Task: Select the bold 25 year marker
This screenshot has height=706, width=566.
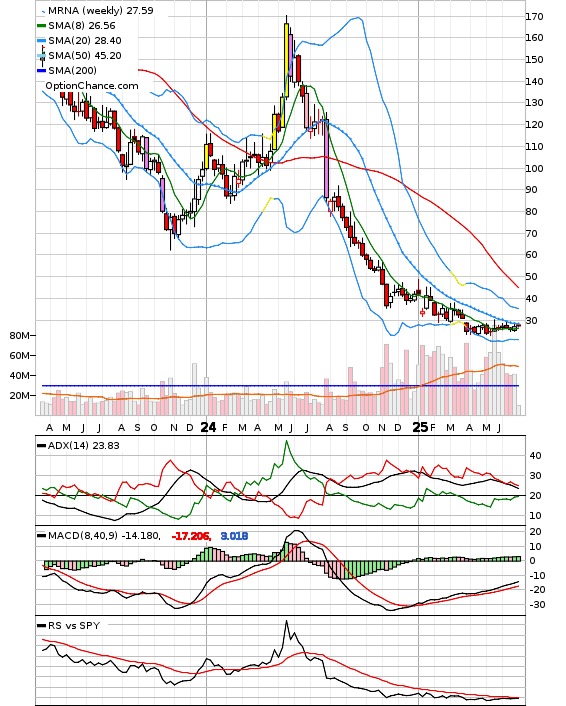Action: [x=420, y=427]
